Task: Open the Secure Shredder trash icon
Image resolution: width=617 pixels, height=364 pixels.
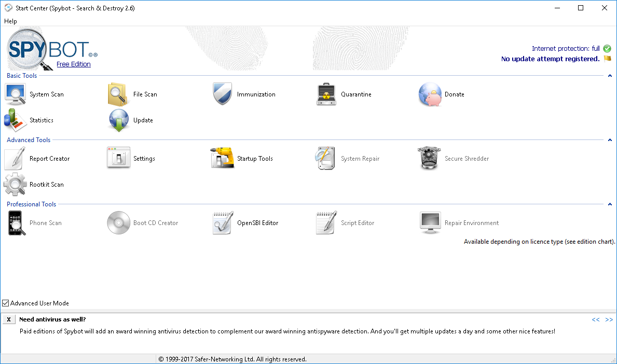Action: (x=429, y=158)
